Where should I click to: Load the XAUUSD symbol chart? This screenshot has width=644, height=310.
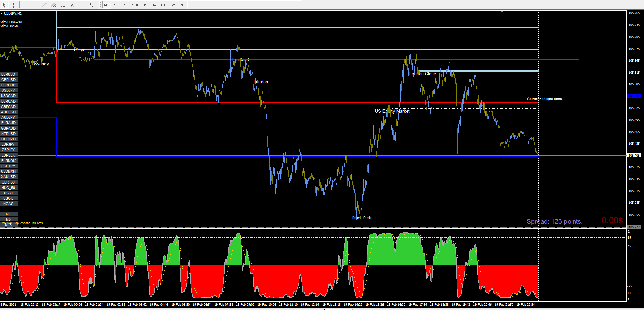[8, 177]
